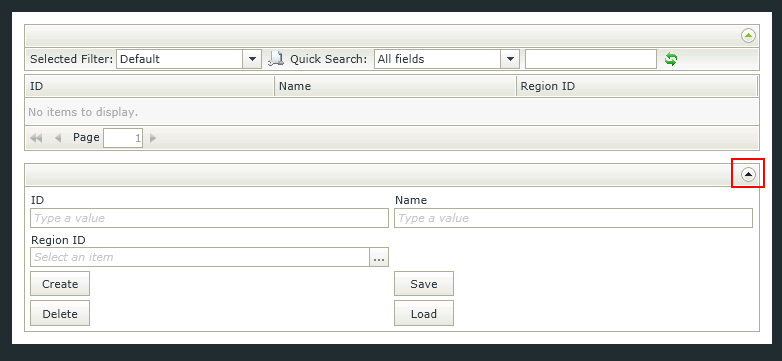Focus the ID value input field
Image resolution: width=782 pixels, height=361 pixels.
209,218
